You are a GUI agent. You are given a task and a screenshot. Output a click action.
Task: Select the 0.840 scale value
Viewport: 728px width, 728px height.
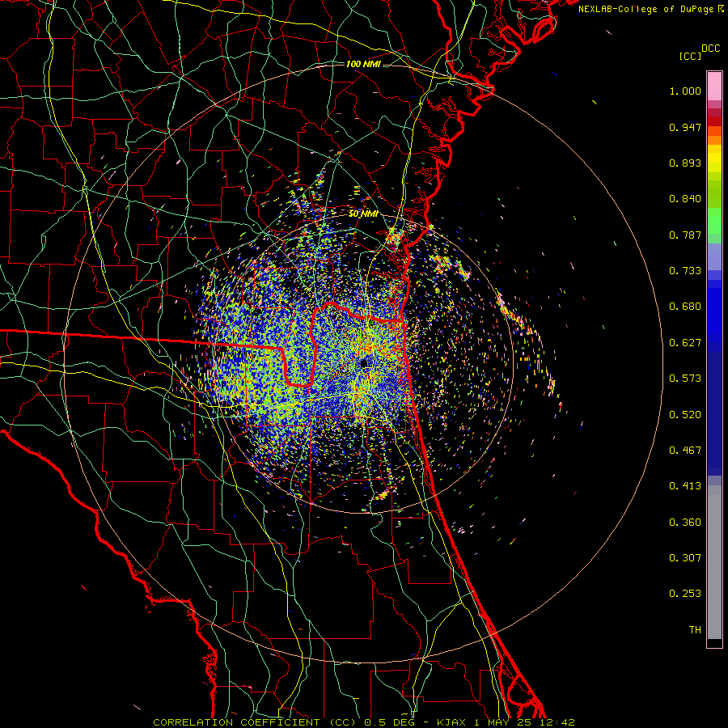click(685, 199)
